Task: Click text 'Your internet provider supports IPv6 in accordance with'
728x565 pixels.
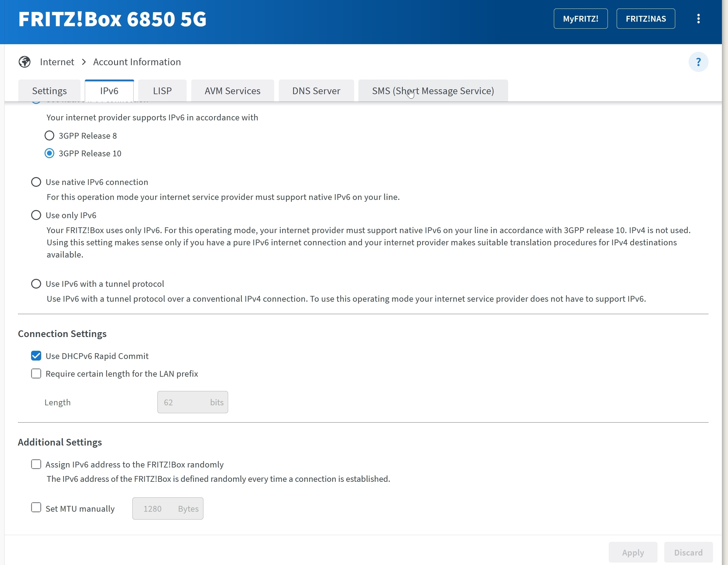Action: [x=152, y=118]
